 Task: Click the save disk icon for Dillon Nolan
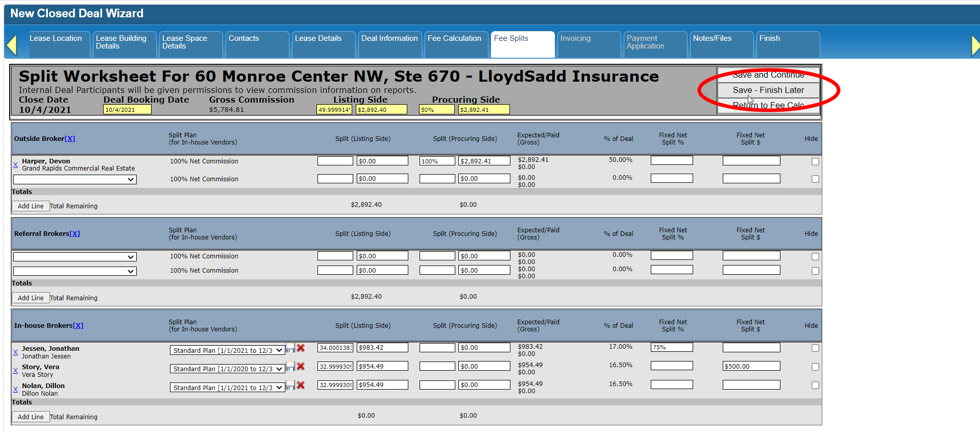pos(290,385)
